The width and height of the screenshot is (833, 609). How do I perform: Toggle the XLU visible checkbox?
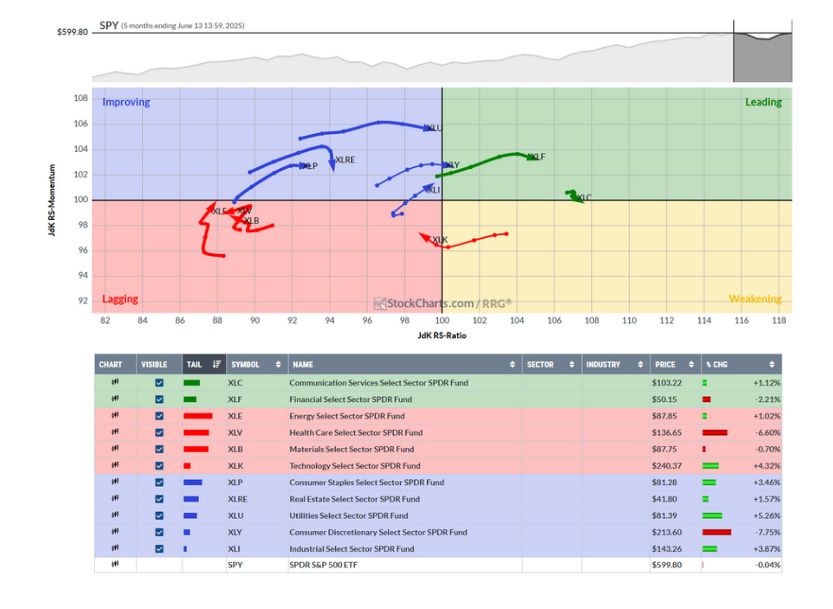[159, 515]
